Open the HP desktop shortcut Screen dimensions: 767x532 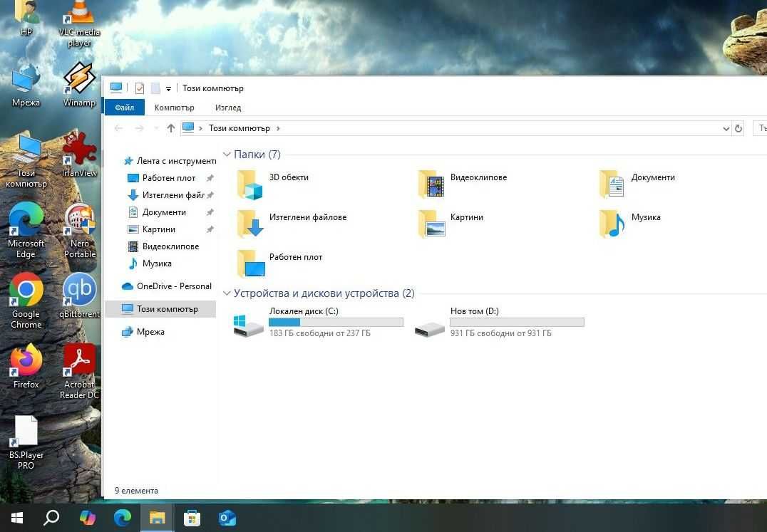click(x=26, y=19)
